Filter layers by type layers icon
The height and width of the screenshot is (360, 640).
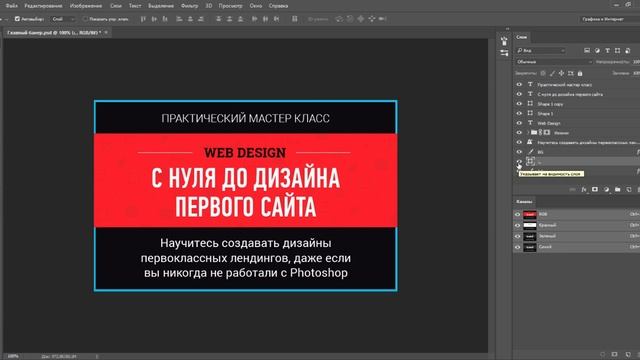(x=607, y=51)
